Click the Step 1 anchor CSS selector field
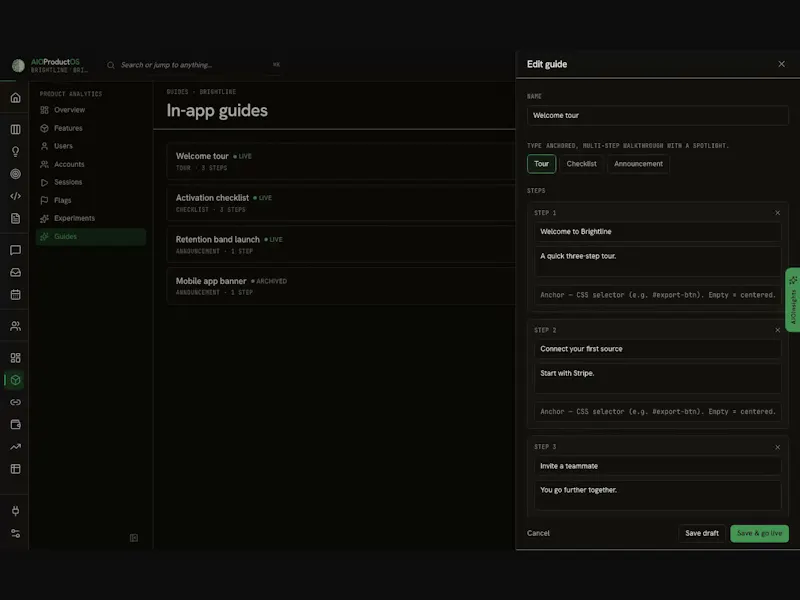The width and height of the screenshot is (800, 600). coord(658,295)
